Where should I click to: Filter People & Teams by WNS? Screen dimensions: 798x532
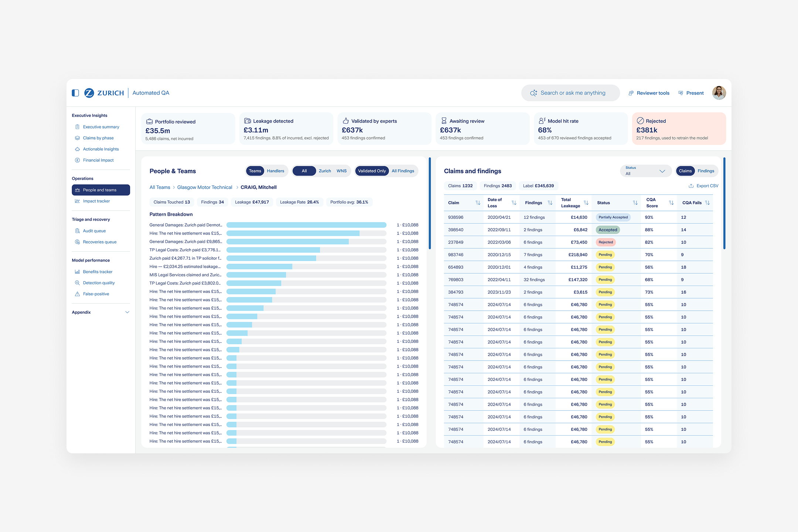341,171
